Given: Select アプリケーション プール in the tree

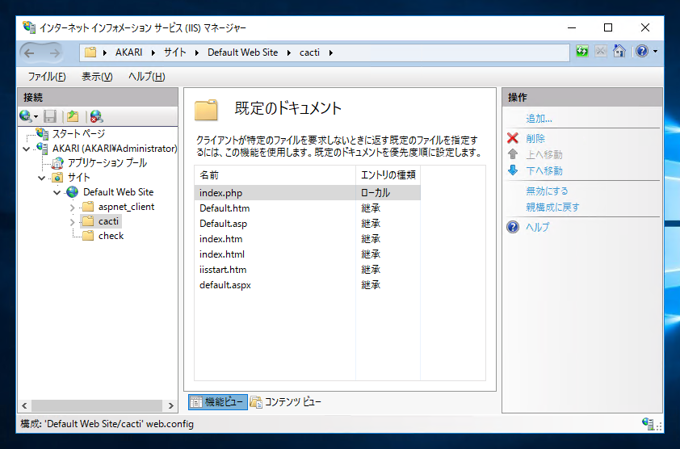Looking at the screenshot, I should 107,163.
